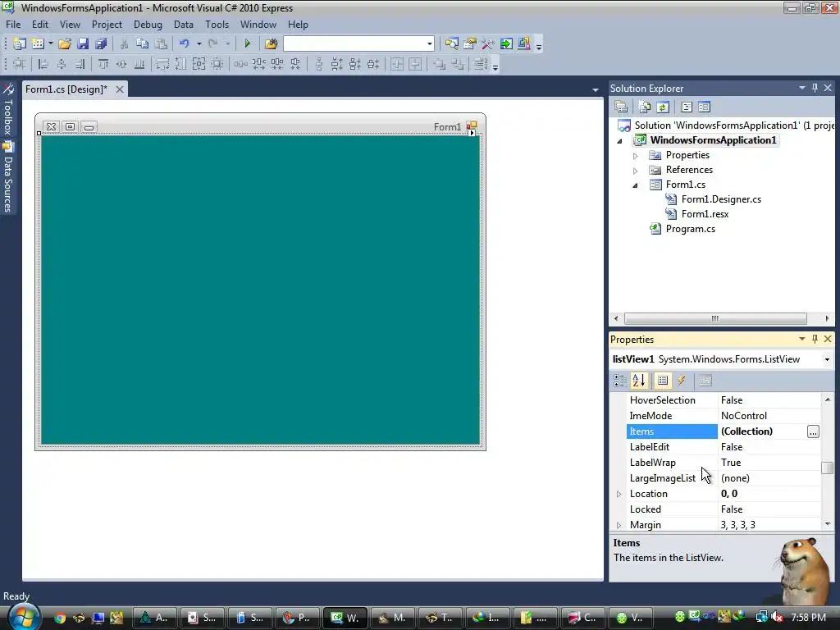Expand the Location property row
840x630 pixels.
point(619,494)
